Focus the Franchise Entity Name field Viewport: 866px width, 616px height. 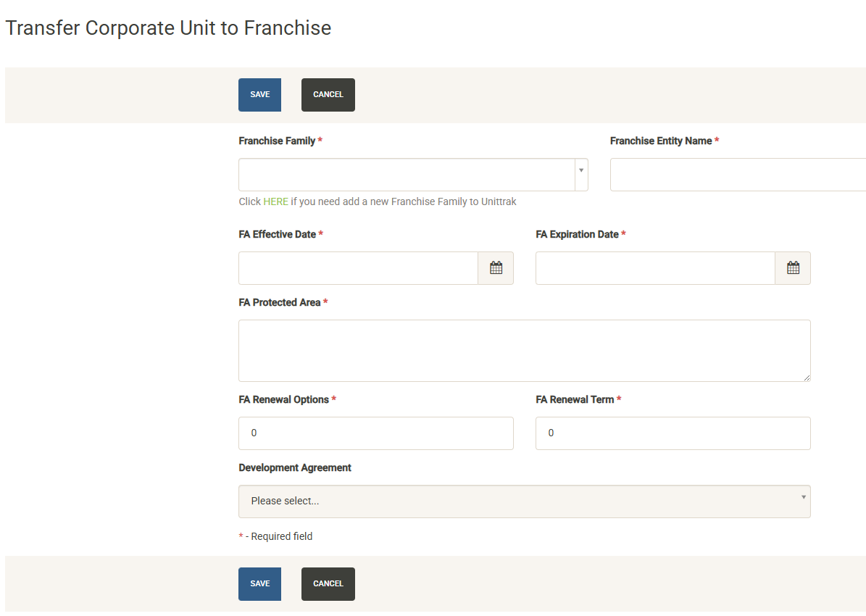click(737, 175)
